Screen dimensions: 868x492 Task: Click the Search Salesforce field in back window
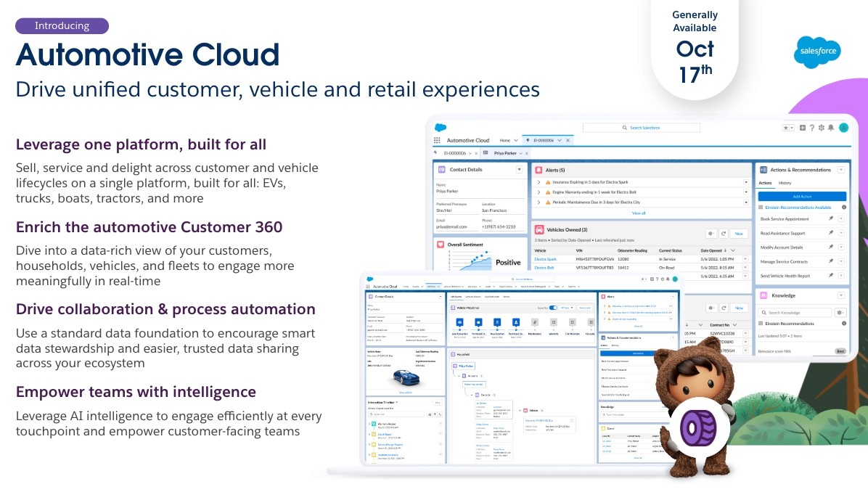[x=641, y=128]
